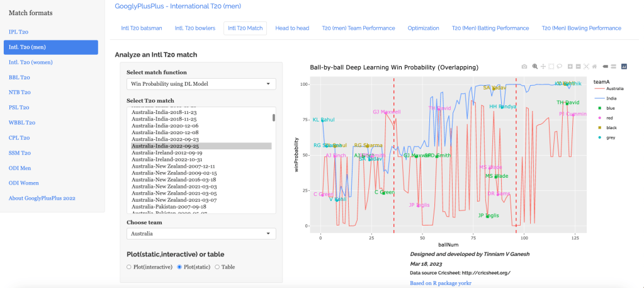The width and height of the screenshot is (644, 288).
Task: Open the Intl. T20 bowlers tab
Action: pyautogui.click(x=195, y=28)
